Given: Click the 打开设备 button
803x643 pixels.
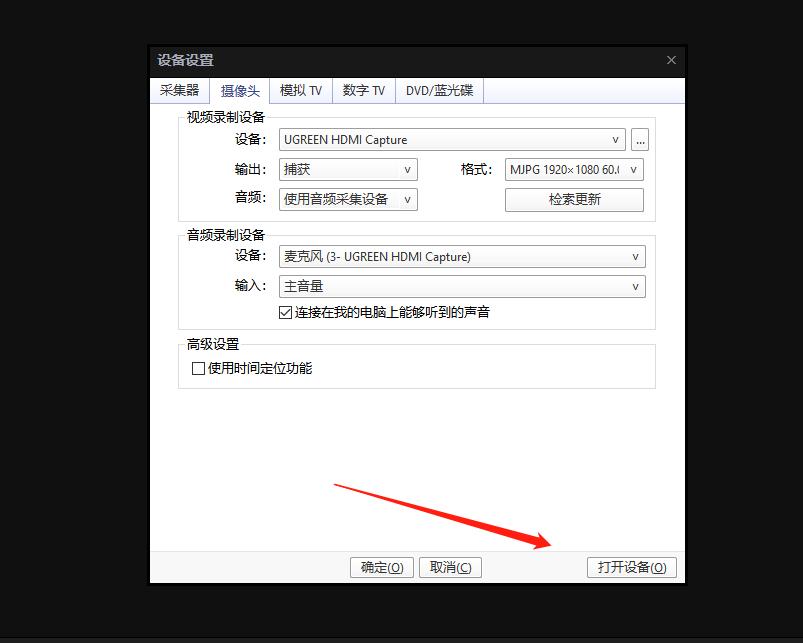Looking at the screenshot, I should (x=631, y=567).
